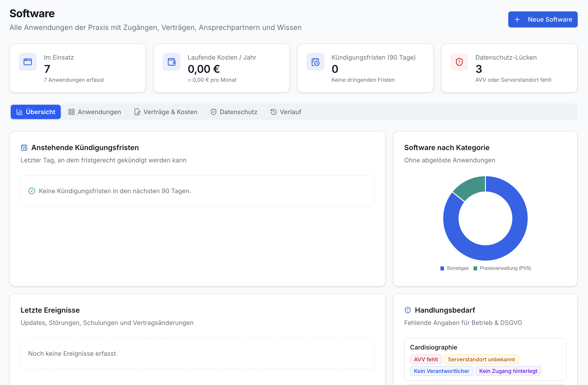The height and width of the screenshot is (385, 588).
Task: Click the Sonstiges legend color swatch
Action: pyautogui.click(x=442, y=268)
